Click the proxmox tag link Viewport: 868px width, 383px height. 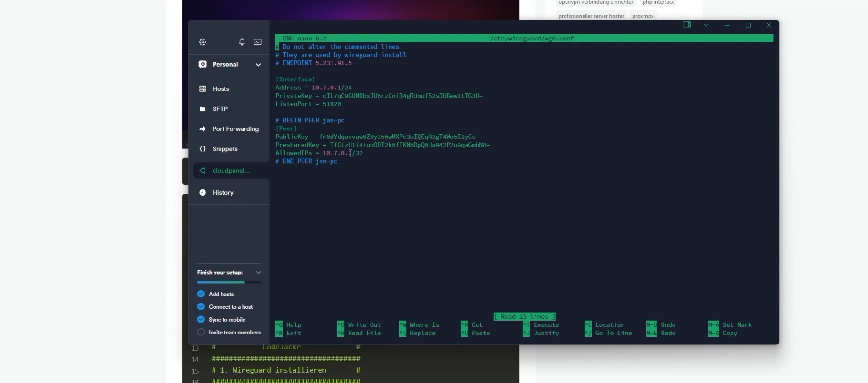coord(643,16)
